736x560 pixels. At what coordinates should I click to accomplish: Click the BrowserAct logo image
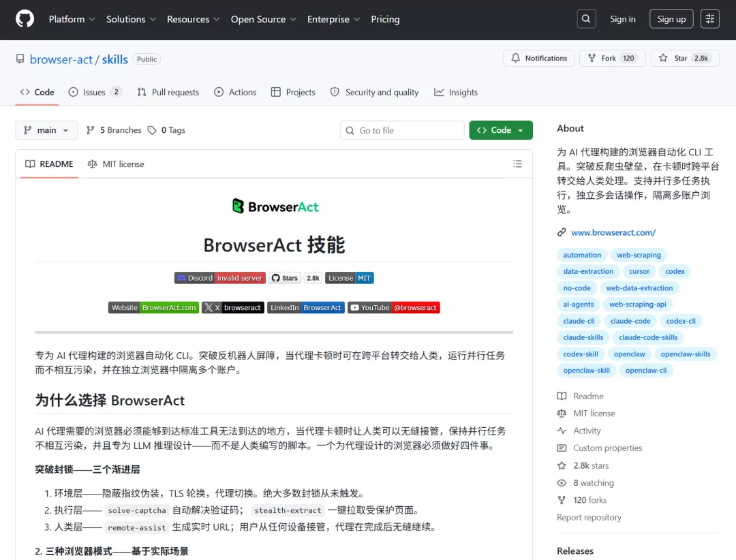coord(275,206)
